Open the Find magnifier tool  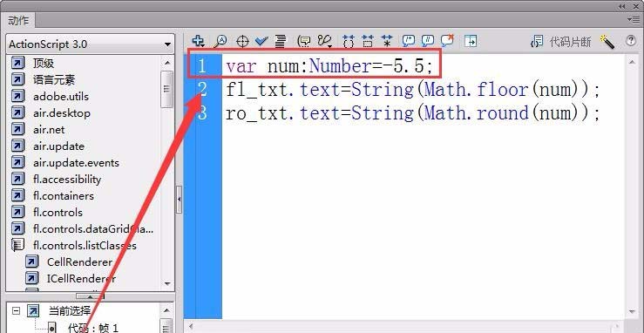click(x=220, y=41)
